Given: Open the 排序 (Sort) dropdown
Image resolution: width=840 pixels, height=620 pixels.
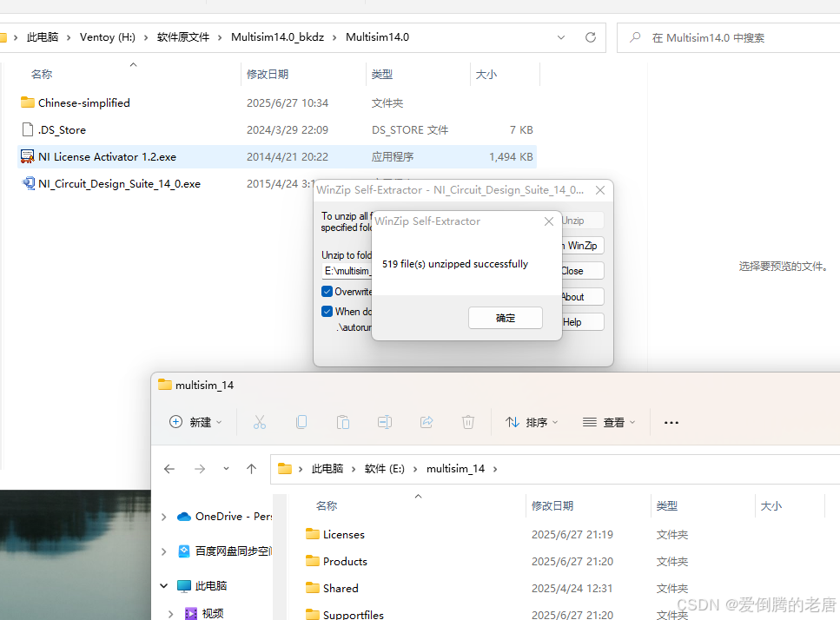Looking at the screenshot, I should (x=532, y=422).
